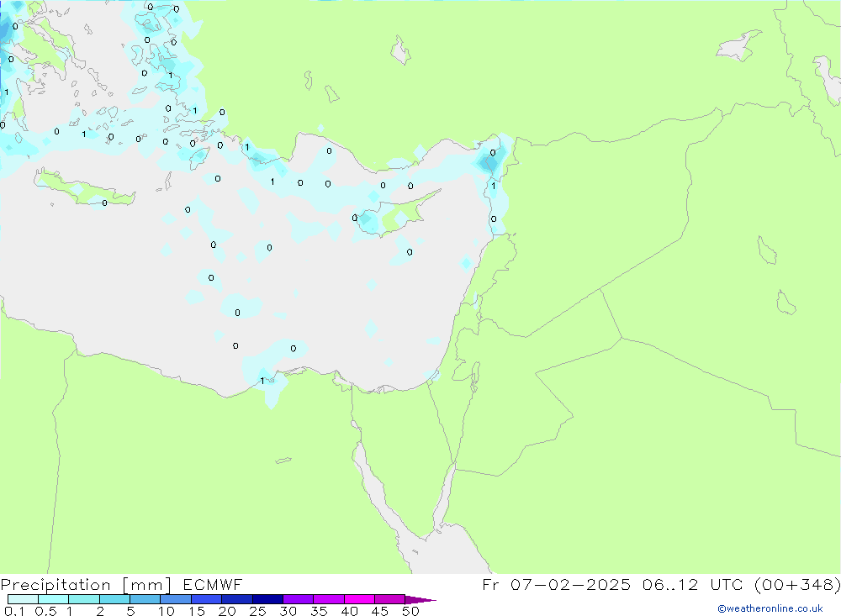Click the 0.5–1 mm legend color box
The height and width of the screenshot is (616, 841).
pyautogui.click(x=54, y=599)
